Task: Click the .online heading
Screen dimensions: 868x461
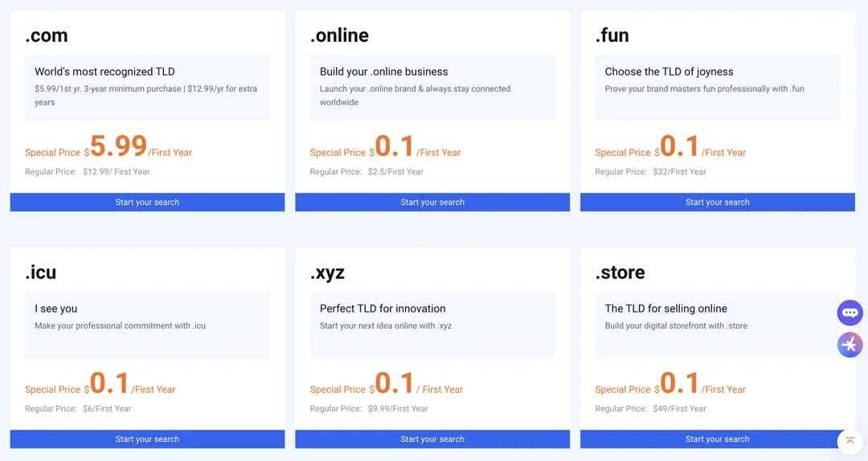Action: [x=339, y=35]
